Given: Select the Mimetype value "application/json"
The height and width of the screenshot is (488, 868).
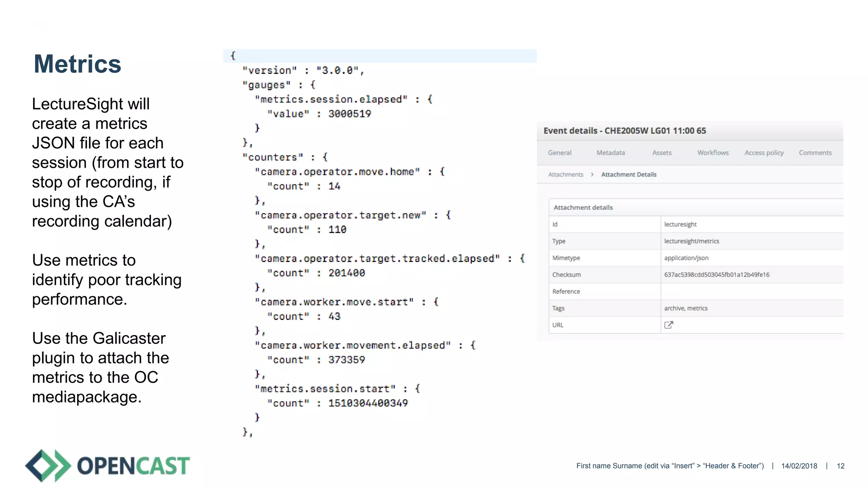Looking at the screenshot, I should (686, 258).
